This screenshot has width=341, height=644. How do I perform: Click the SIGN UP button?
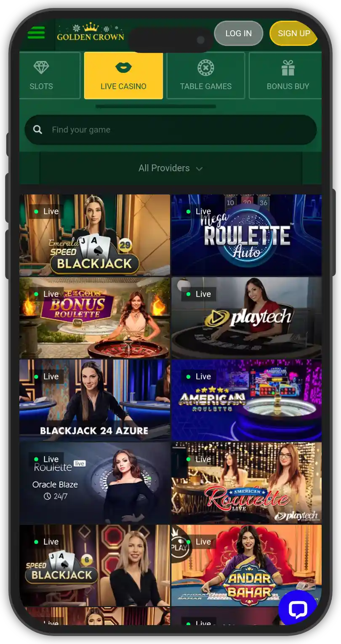click(293, 33)
